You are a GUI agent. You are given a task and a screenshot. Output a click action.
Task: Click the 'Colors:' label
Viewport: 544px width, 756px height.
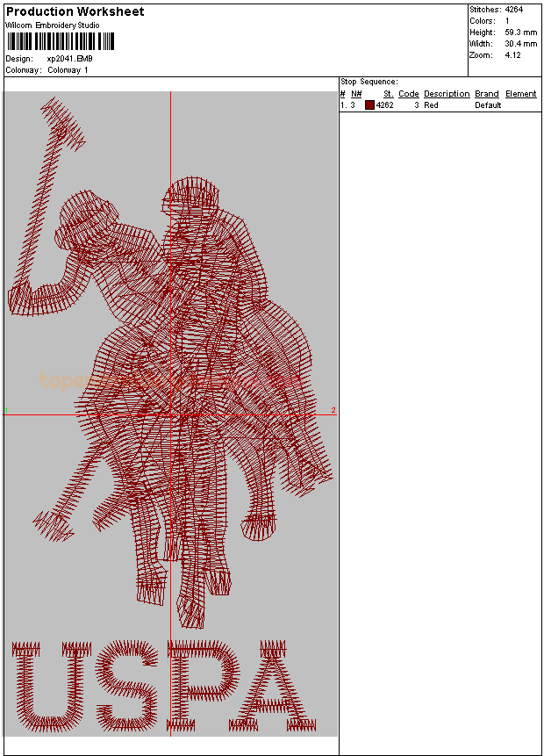point(483,21)
